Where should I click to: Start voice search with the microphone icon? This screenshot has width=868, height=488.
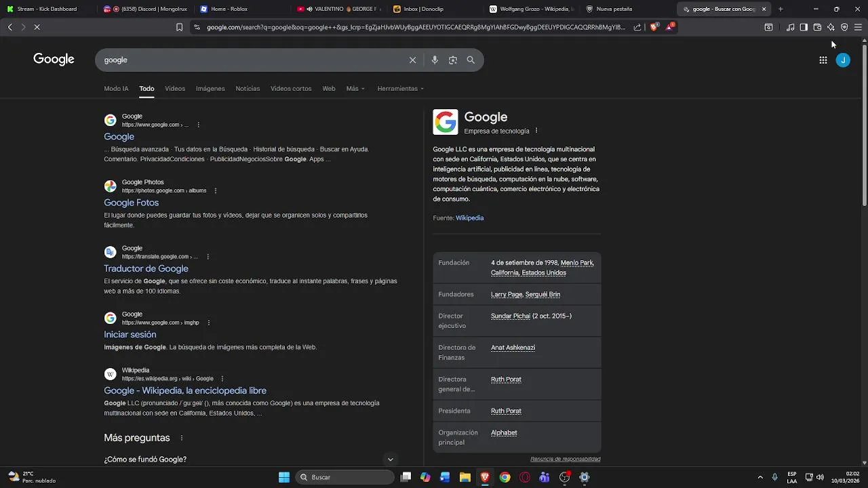[435, 60]
